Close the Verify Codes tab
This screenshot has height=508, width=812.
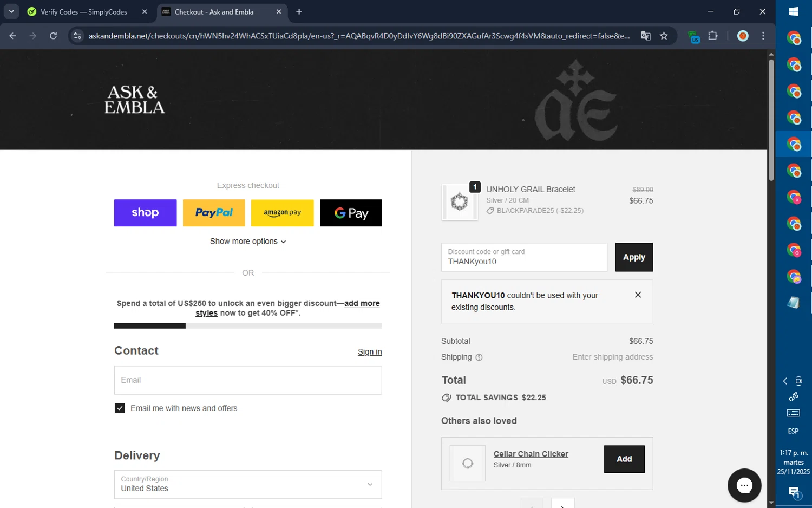(x=145, y=12)
